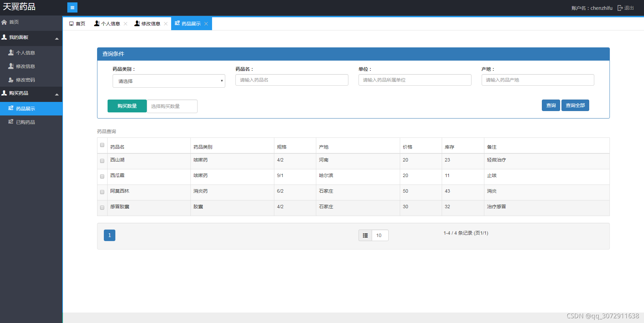
Task: Click the person icon on 个人信息 tab
Action: pyautogui.click(x=97, y=23)
